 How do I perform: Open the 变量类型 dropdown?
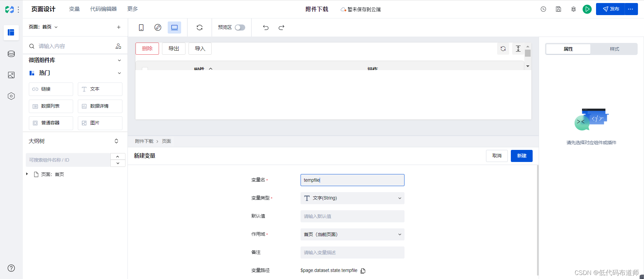click(x=352, y=198)
